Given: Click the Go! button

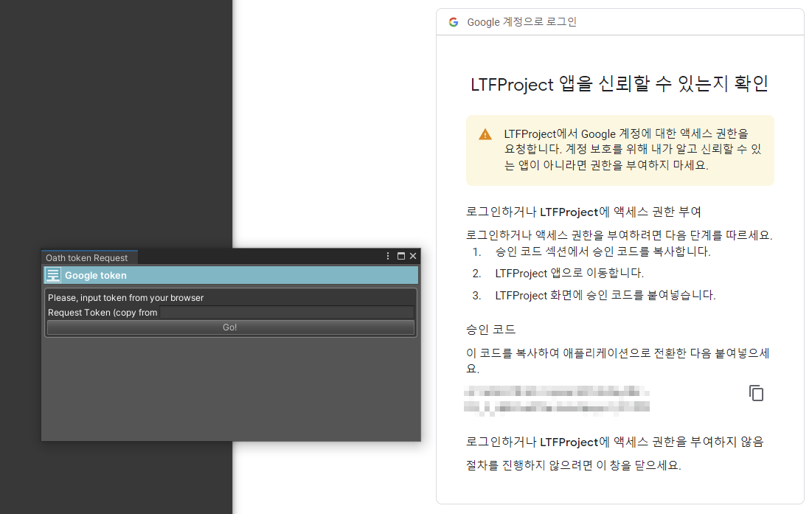Looking at the screenshot, I should tap(230, 327).
